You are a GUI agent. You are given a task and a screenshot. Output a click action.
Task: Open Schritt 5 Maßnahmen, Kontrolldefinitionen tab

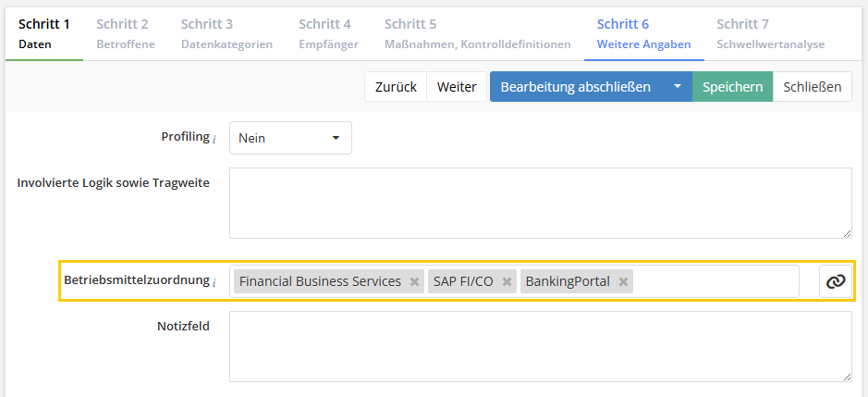(477, 33)
